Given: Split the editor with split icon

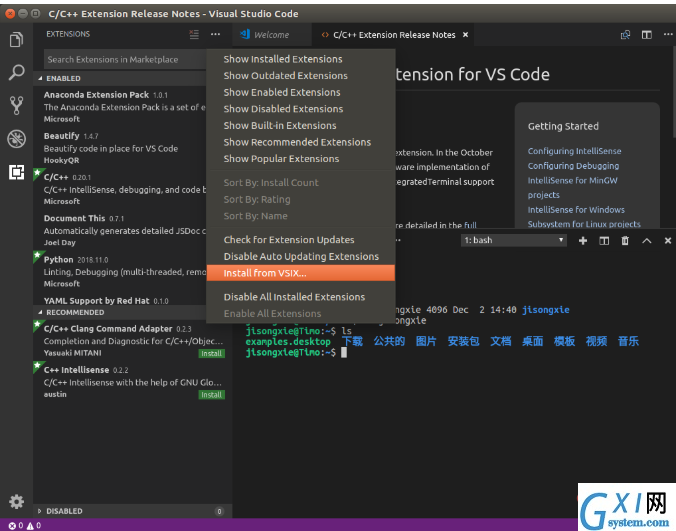Looking at the screenshot, I should point(647,34).
